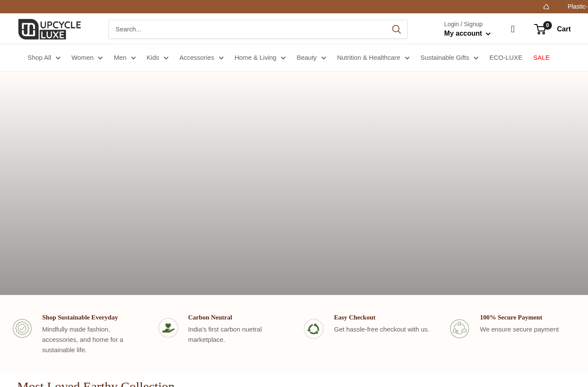Click the Plastic- banner text
Viewport: 588px width, 387px height.
coord(578,6)
